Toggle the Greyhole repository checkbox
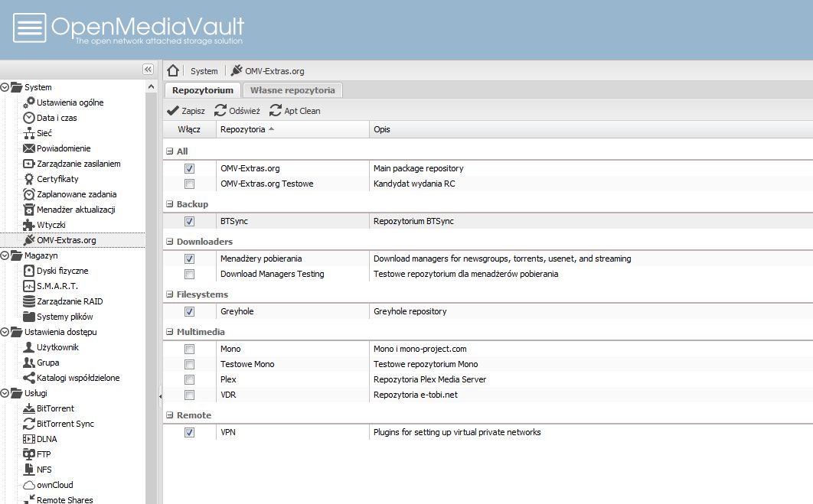Image resolution: width=813 pixels, height=504 pixels. coord(189,311)
